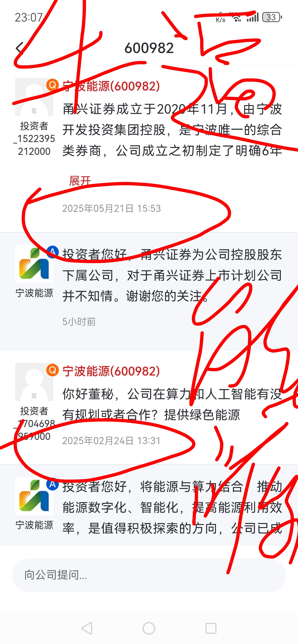Open the 宁波能源 logo avatar in first answer
Screen dimensions: 298x644
(34, 264)
